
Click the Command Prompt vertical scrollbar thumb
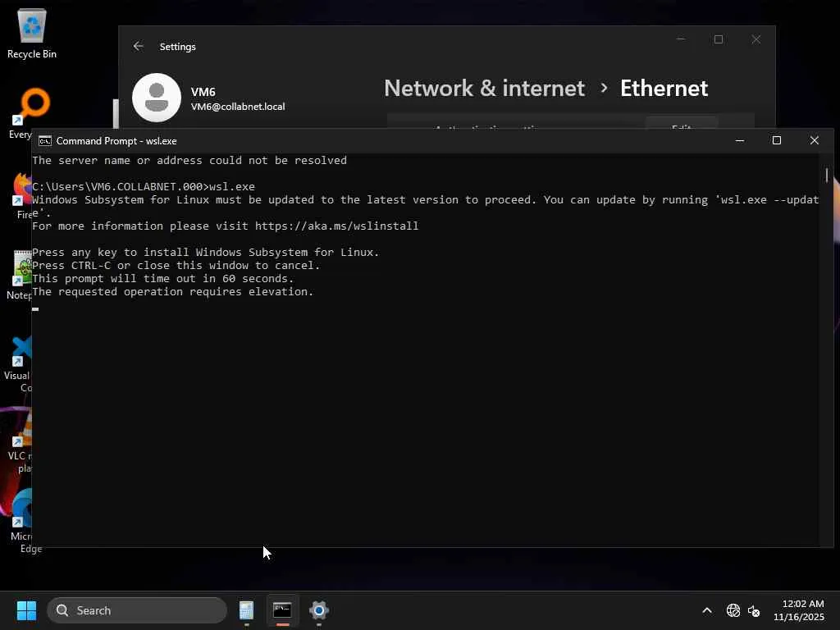point(827,176)
